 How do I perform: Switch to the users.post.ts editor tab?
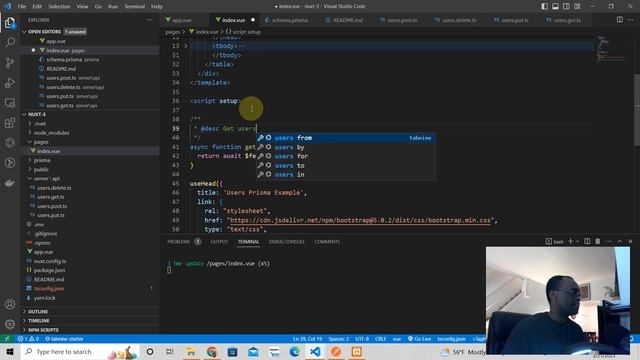click(402, 20)
